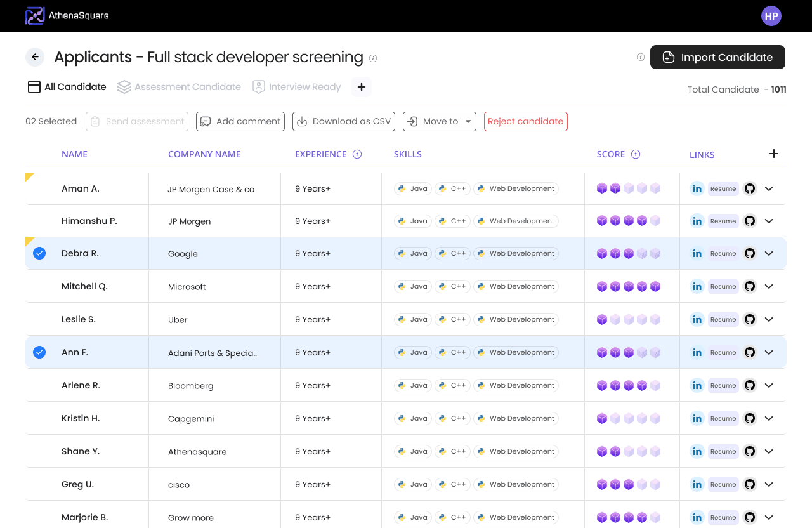
Task: Click company cell 'Bloomberg'
Action: pyautogui.click(x=190, y=386)
